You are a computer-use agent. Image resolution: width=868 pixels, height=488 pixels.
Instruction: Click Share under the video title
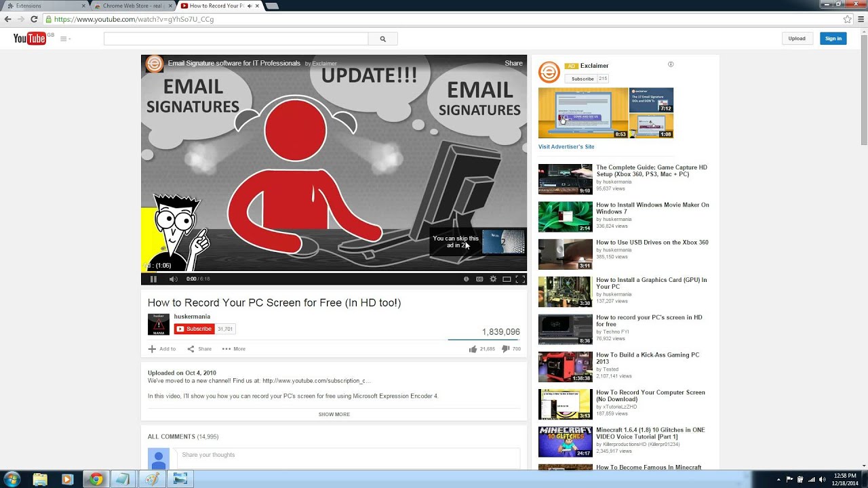pyautogui.click(x=199, y=349)
